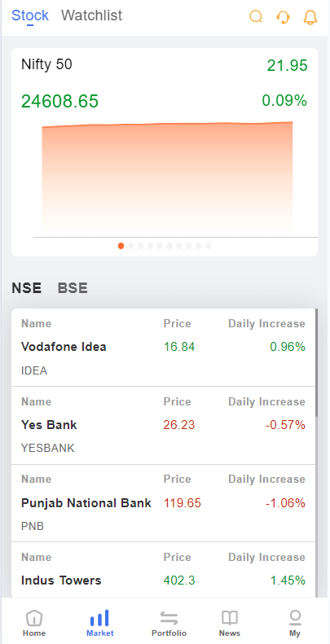Click the Nifty 50 chart area
Image resolution: width=330 pixels, height=644 pixels.
click(x=167, y=177)
